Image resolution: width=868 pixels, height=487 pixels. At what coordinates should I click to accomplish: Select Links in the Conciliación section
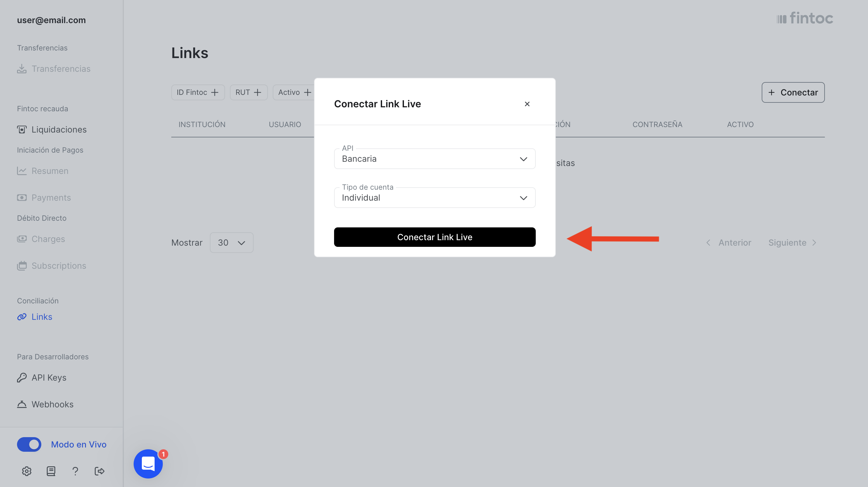[41, 317]
